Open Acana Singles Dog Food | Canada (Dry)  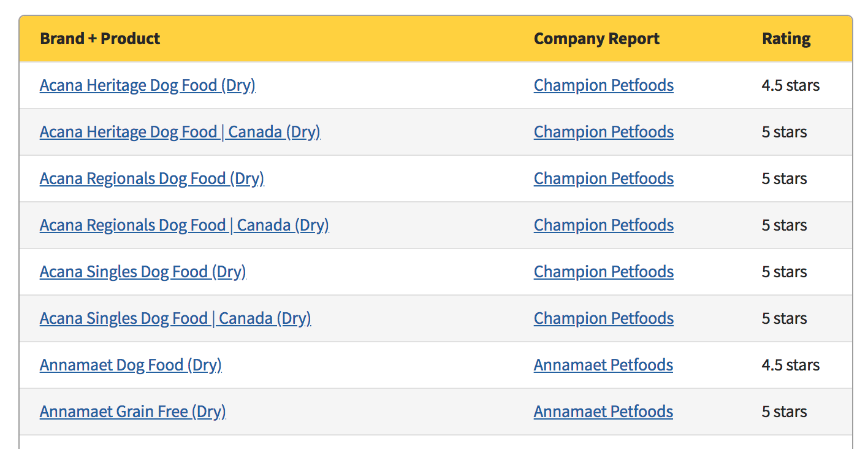[175, 318]
